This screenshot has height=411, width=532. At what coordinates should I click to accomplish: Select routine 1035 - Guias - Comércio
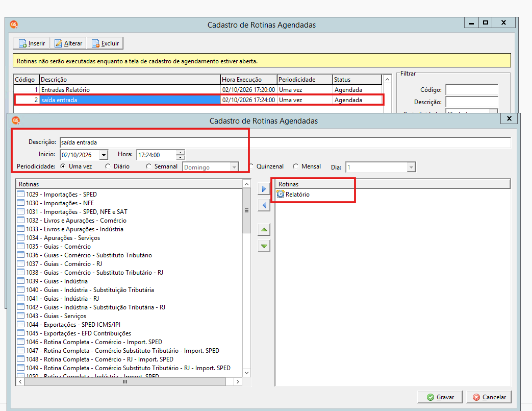54,247
